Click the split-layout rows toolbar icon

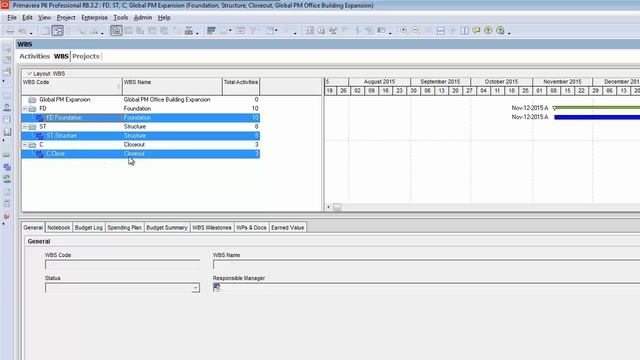point(440,31)
